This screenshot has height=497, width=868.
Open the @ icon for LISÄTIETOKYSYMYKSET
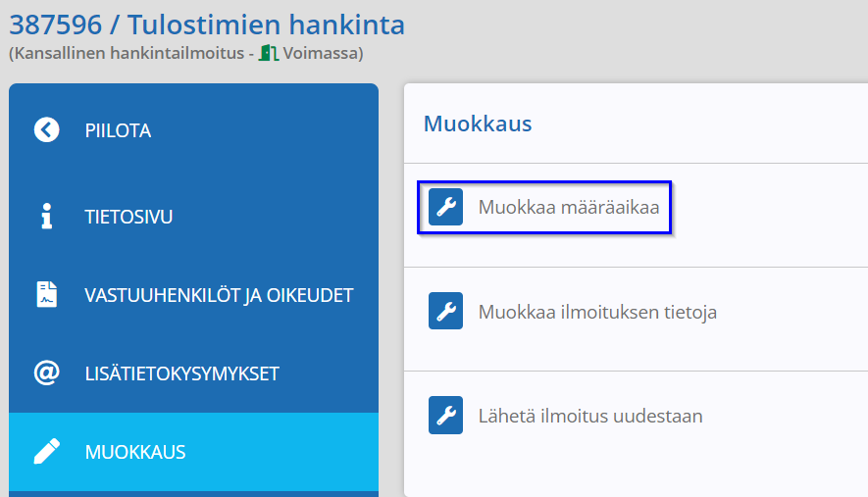click(46, 373)
